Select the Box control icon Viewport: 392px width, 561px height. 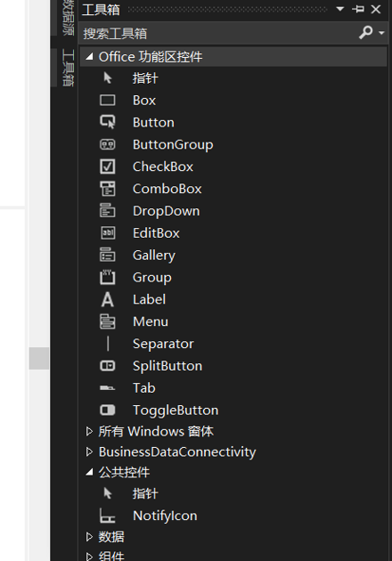[108, 100]
